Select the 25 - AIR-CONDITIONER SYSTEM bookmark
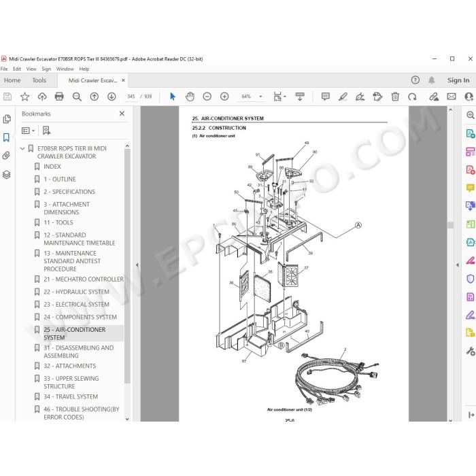This screenshot has height=476, width=476. (x=75, y=333)
